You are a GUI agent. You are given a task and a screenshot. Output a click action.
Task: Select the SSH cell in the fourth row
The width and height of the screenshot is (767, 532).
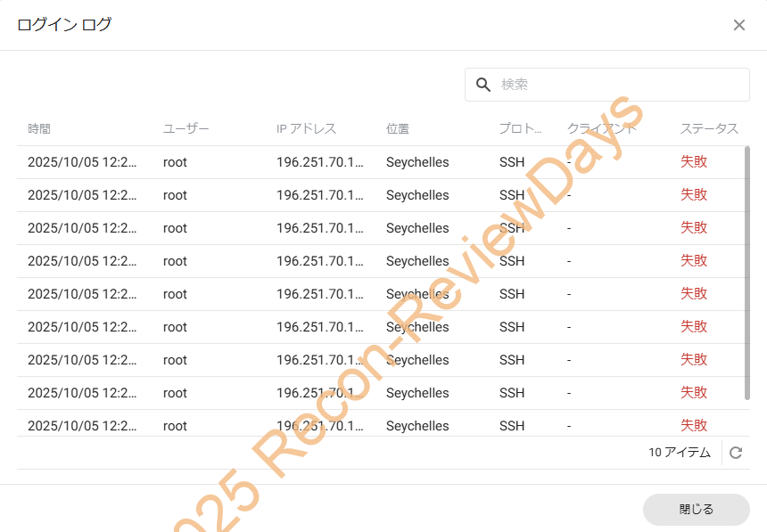point(512,261)
